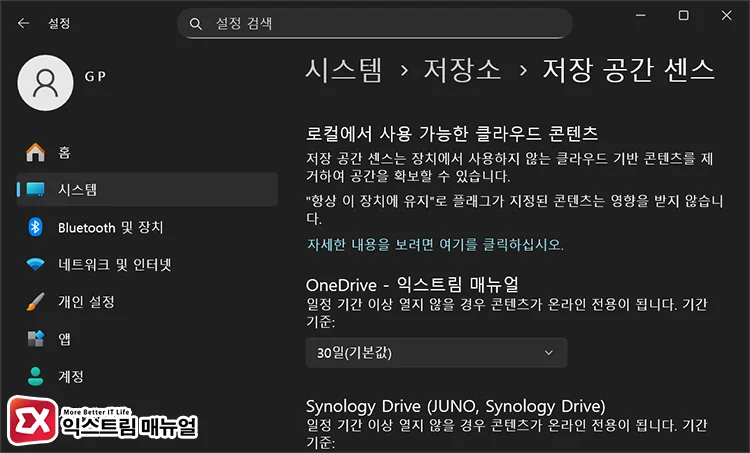Screen dimensions: 750x453
Task: Open 개인 설정 in the sidebar
Action: (x=147, y=302)
